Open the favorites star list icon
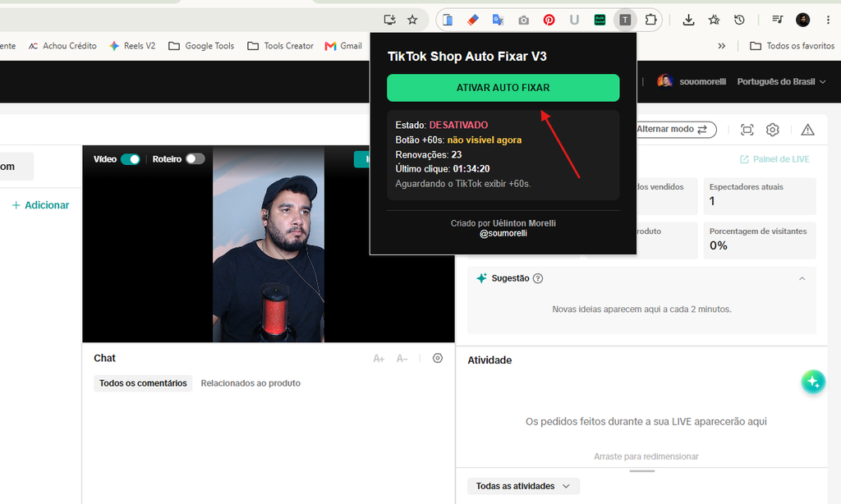841x504 pixels. click(714, 20)
